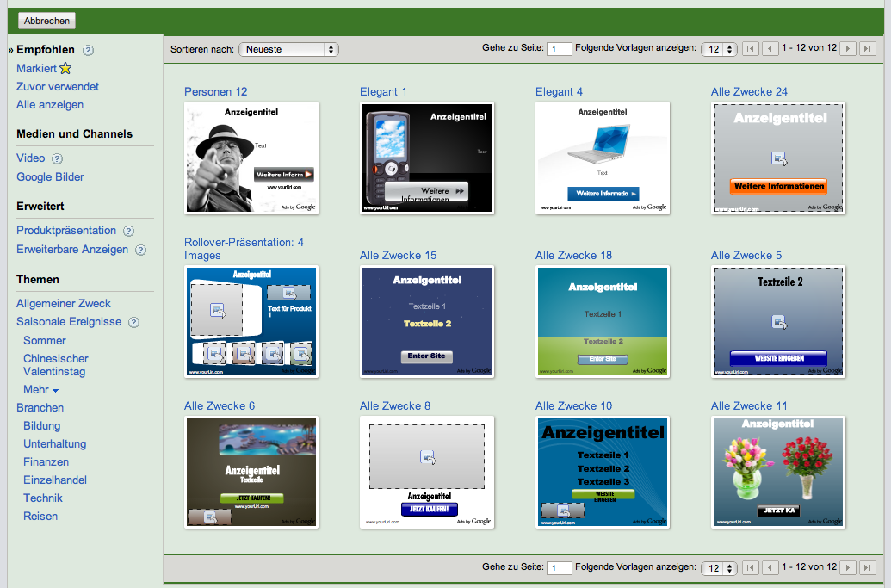Select the Chinesischer Valentinstag theme
The height and width of the screenshot is (588, 891).
[56, 365]
